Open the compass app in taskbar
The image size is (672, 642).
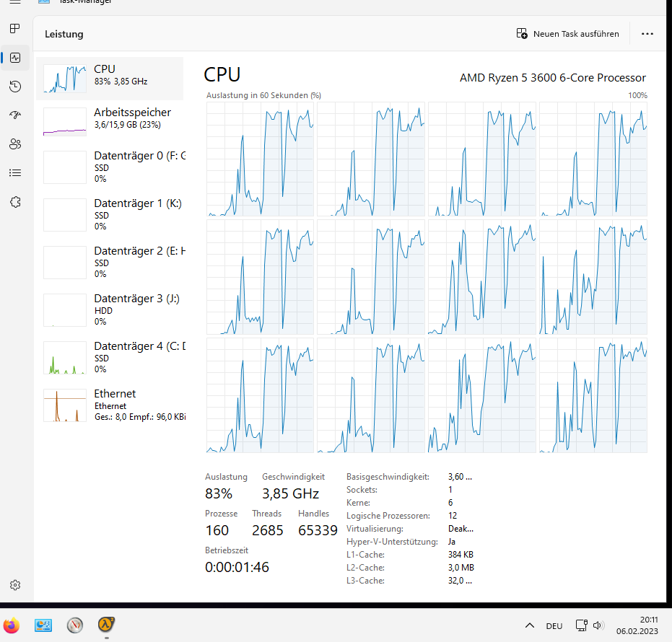pos(75,625)
